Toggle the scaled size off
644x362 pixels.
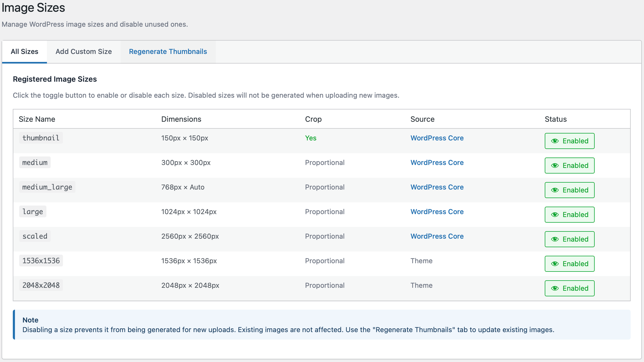[569, 239]
